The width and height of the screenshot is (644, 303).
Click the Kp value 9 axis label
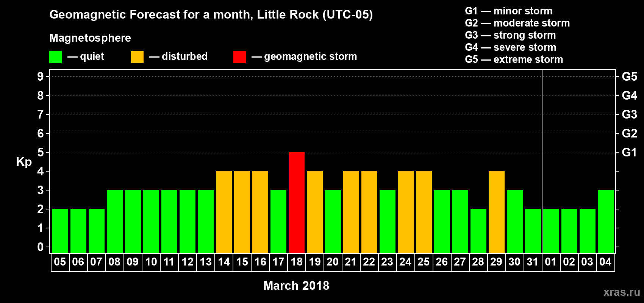click(41, 77)
